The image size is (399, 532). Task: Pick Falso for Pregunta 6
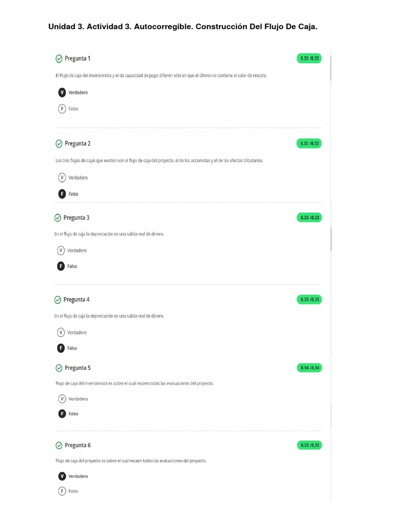pyautogui.click(x=62, y=491)
